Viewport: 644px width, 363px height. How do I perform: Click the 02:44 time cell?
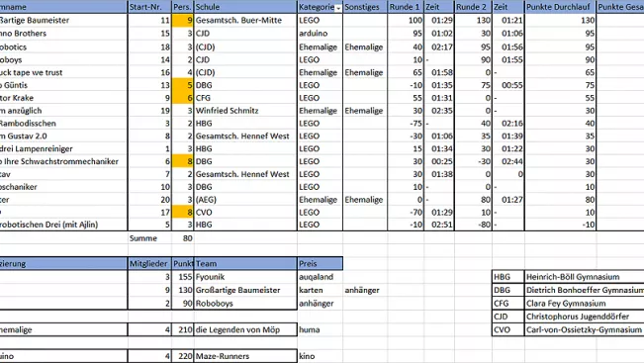(508, 161)
